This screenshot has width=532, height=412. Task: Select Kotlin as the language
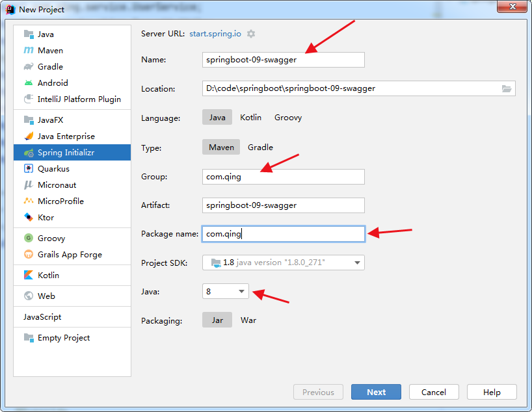251,118
